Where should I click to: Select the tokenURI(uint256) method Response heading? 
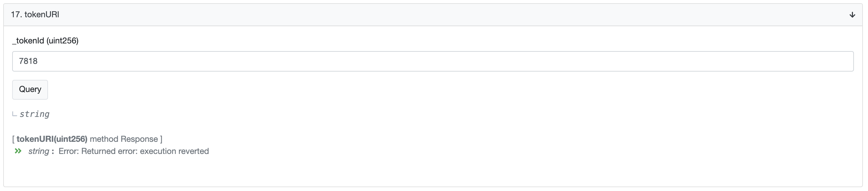(x=88, y=139)
